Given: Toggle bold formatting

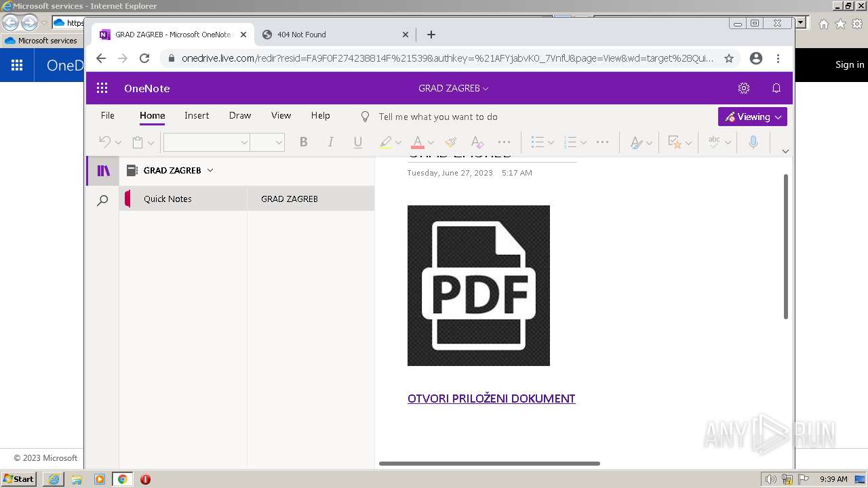Looking at the screenshot, I should pyautogui.click(x=303, y=142).
